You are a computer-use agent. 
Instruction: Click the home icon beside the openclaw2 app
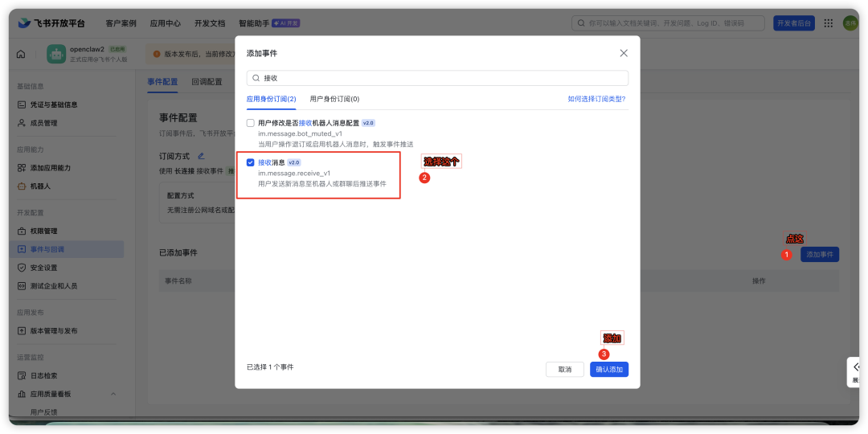pyautogui.click(x=21, y=55)
